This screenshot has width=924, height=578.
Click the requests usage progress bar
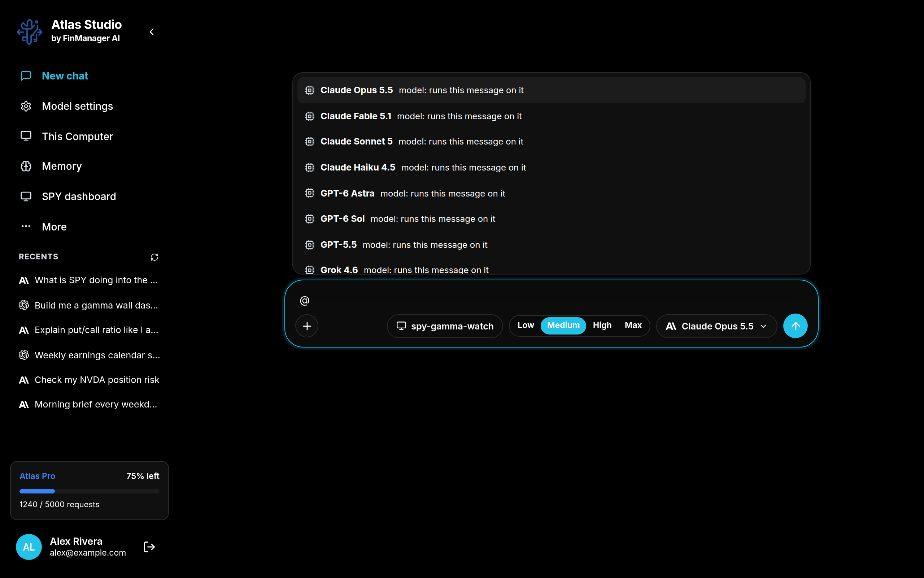[90, 491]
